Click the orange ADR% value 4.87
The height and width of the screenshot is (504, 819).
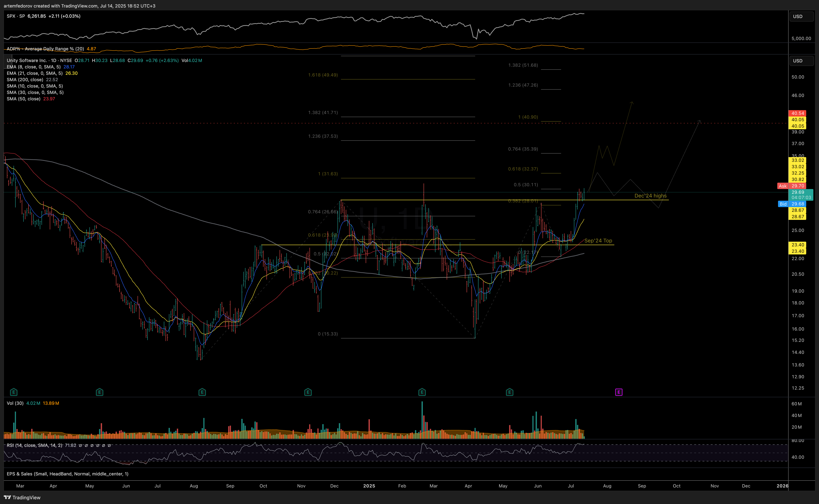(91, 49)
